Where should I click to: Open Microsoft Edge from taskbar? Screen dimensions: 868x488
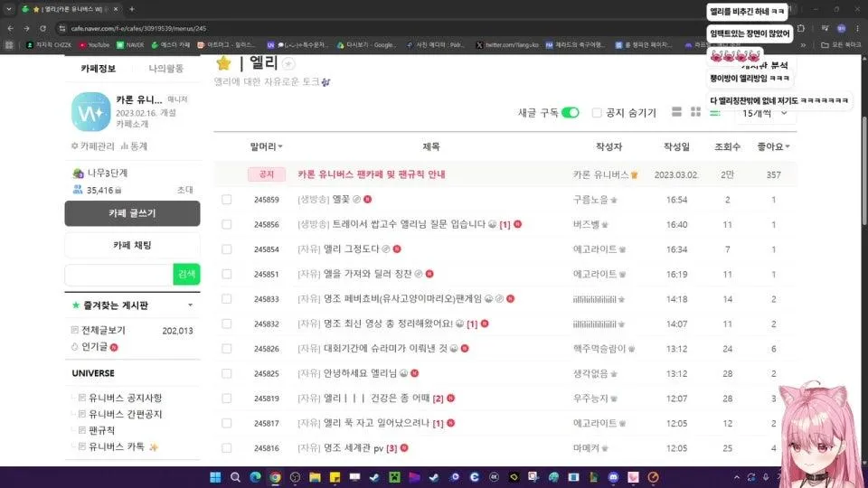[255, 477]
